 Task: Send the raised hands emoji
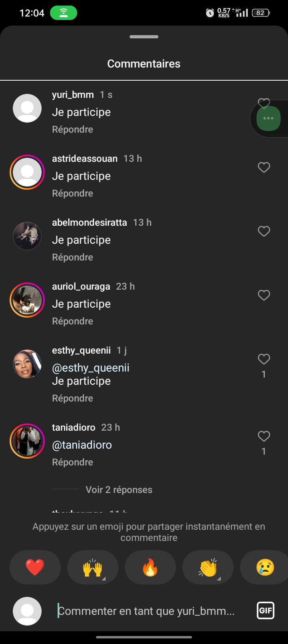93,567
